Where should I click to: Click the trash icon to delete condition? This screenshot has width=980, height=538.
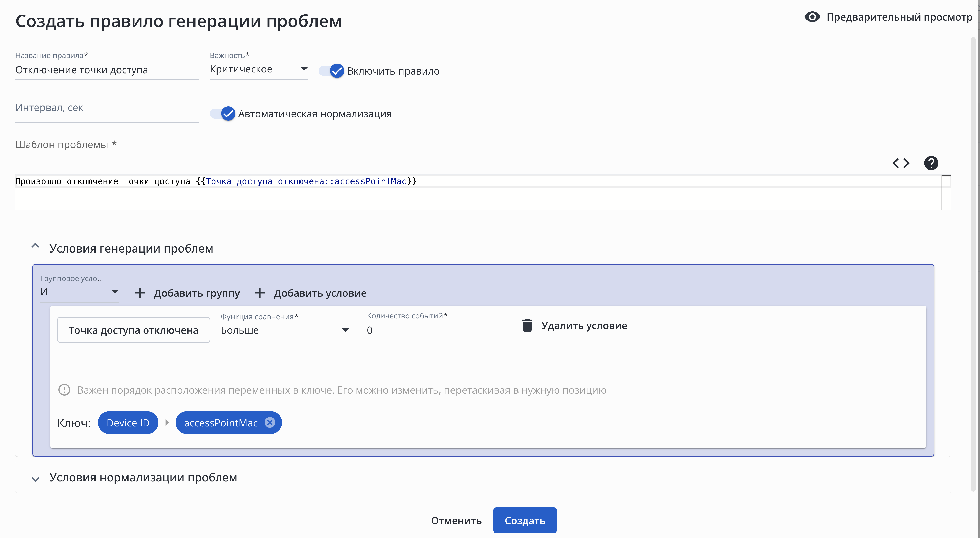tap(527, 325)
